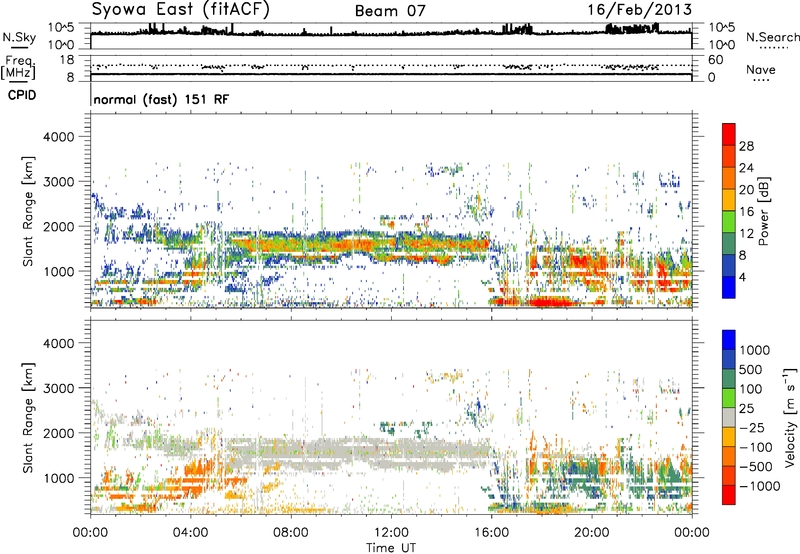The image size is (800, 554).
Task: Click the power color bar blue segment
Action: point(729,288)
